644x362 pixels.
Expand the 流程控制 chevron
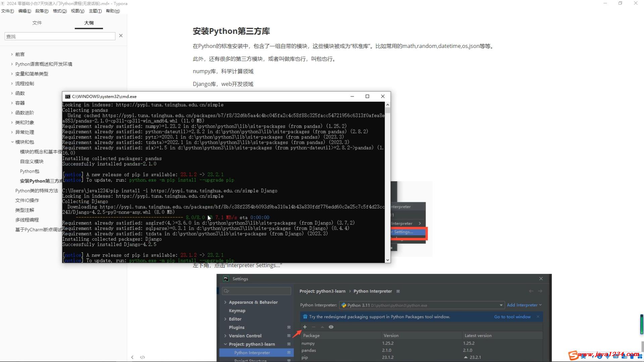[x=12, y=83]
